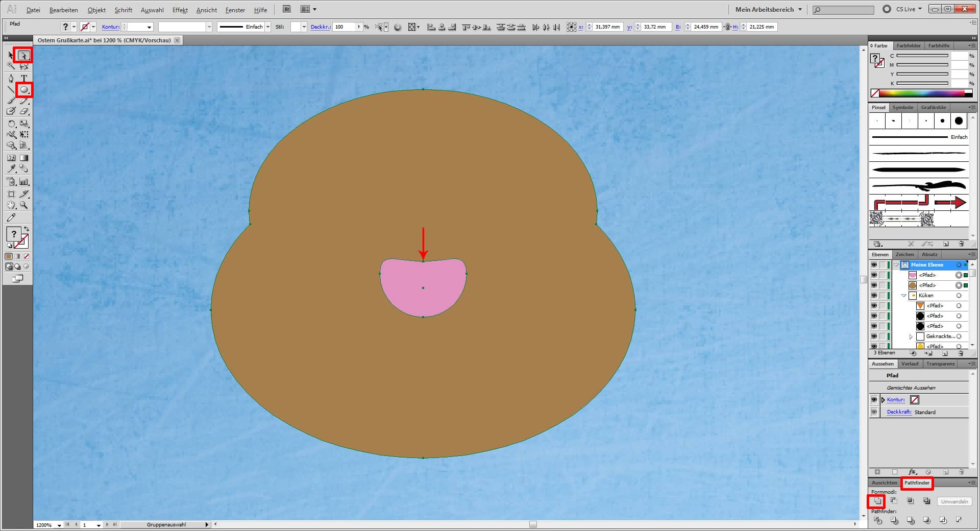Screen dimensions: 980x531
Task: Activate the Type tool
Action: tap(23, 78)
